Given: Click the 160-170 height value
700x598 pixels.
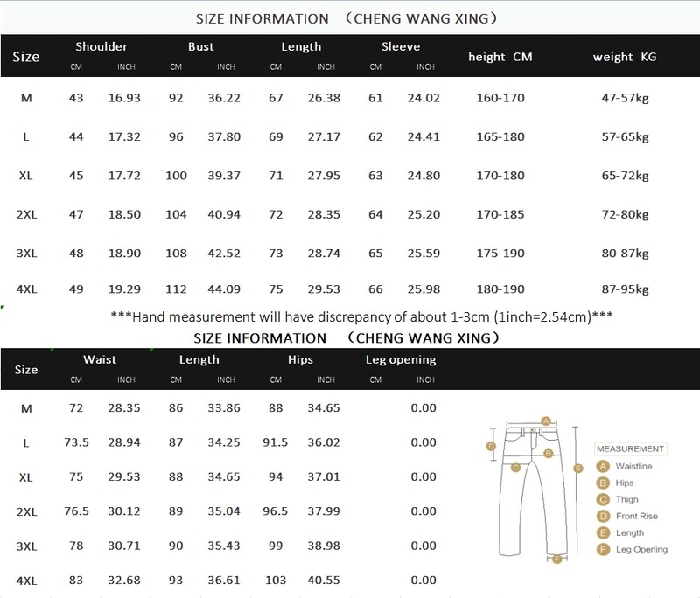Looking at the screenshot, I should [x=501, y=98].
